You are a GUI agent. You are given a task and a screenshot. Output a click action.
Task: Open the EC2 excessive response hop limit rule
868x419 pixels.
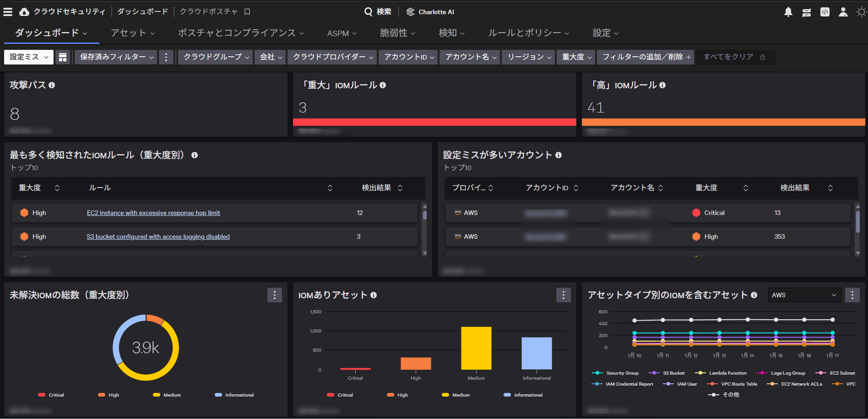153,213
